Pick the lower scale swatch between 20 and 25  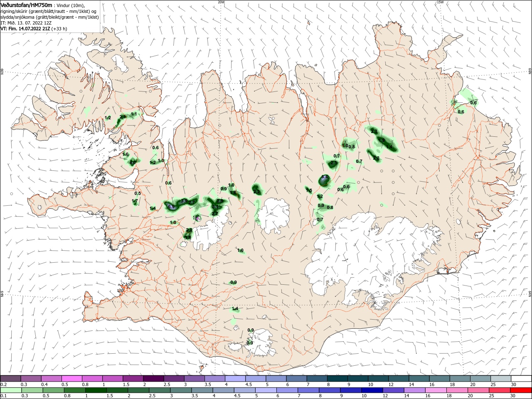coord(478,390)
